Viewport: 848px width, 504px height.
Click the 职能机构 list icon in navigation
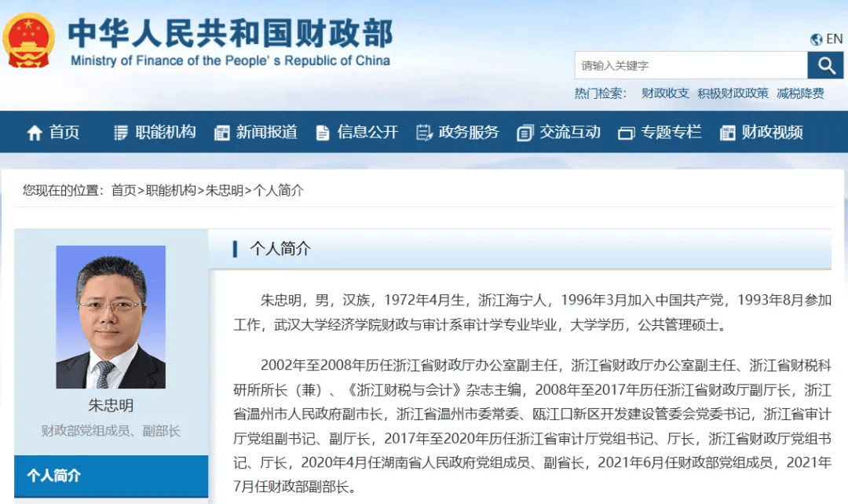[x=120, y=132]
